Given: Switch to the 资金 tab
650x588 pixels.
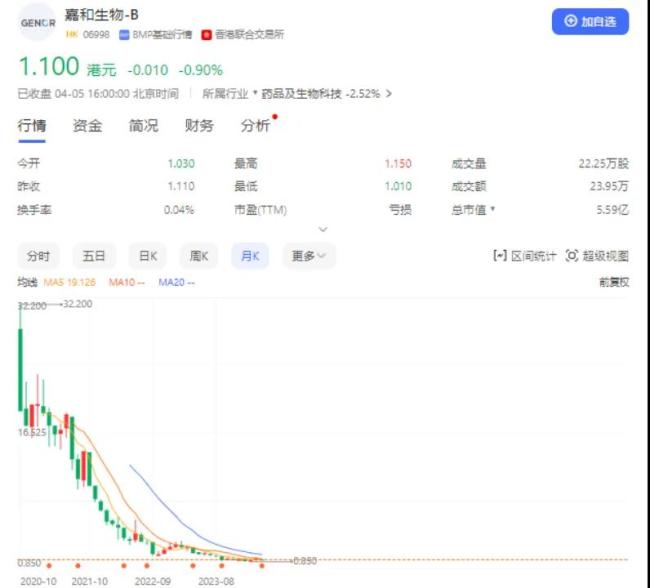Looking at the screenshot, I should pos(87,125).
